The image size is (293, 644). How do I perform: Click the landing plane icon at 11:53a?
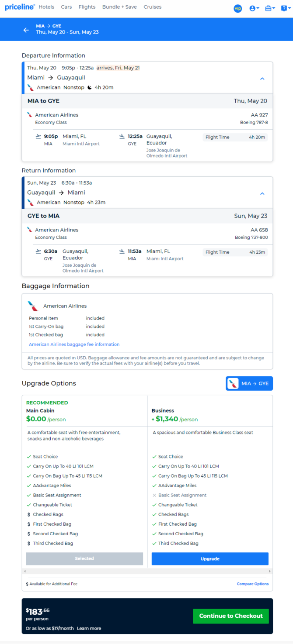point(122,251)
